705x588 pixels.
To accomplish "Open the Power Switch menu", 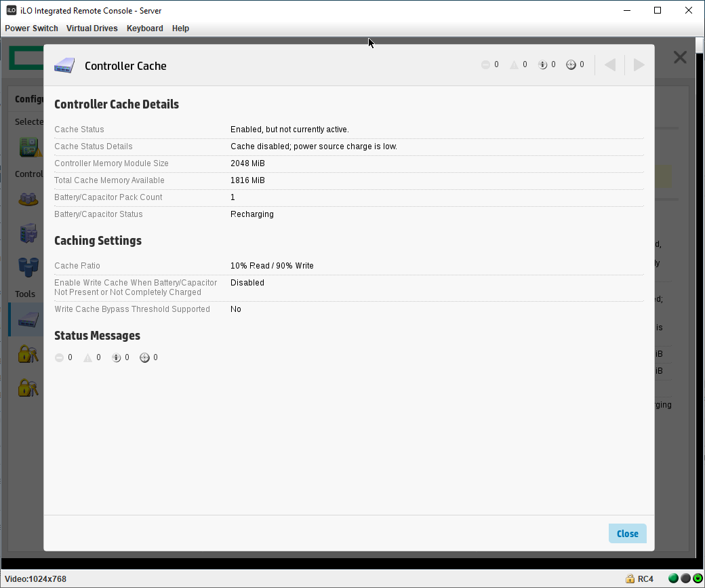I will coord(31,28).
